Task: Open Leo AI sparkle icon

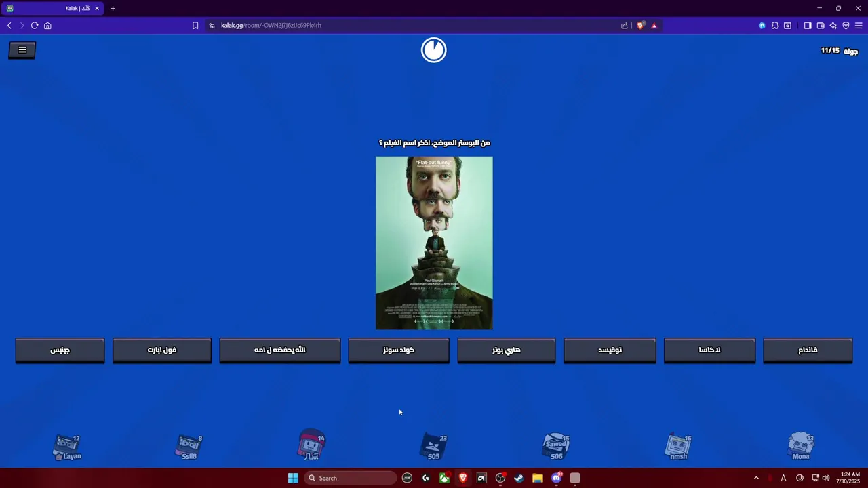Action: click(833, 26)
